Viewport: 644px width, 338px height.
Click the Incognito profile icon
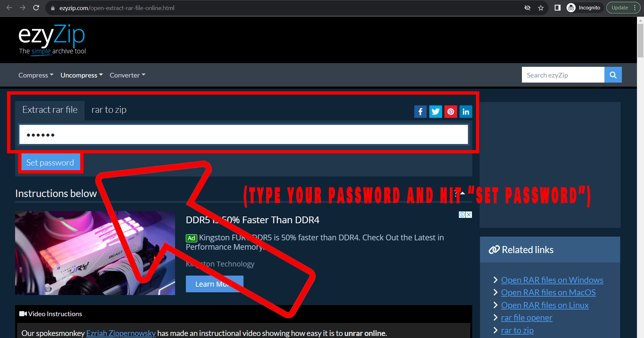point(571,7)
